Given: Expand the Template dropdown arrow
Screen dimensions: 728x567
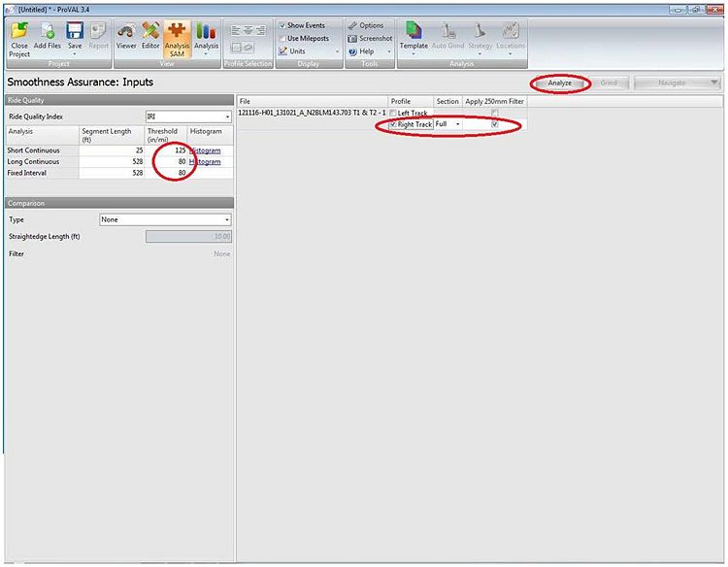Looking at the screenshot, I should click(x=414, y=54).
